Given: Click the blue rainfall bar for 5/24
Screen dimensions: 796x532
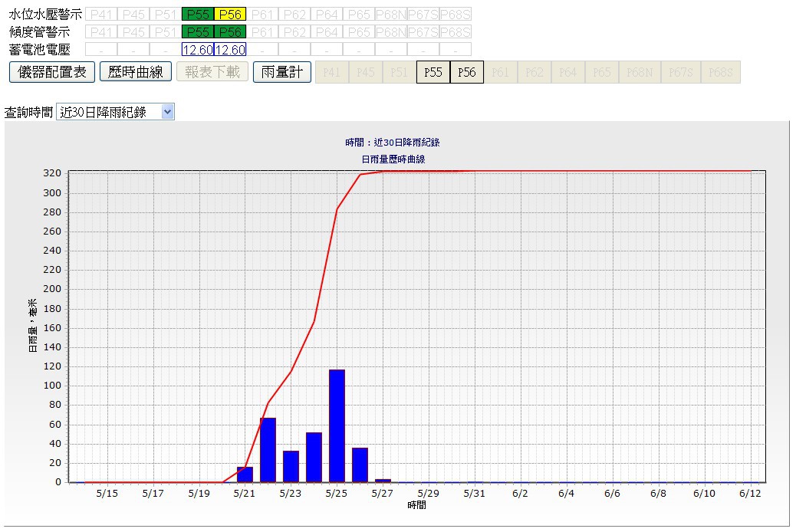Looking at the screenshot, I should tap(314, 457).
